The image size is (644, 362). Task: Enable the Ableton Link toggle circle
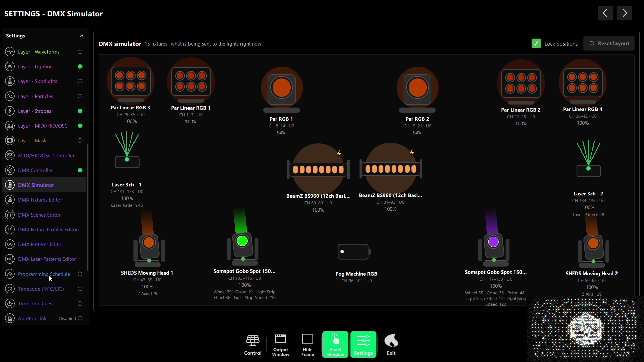(x=80, y=318)
